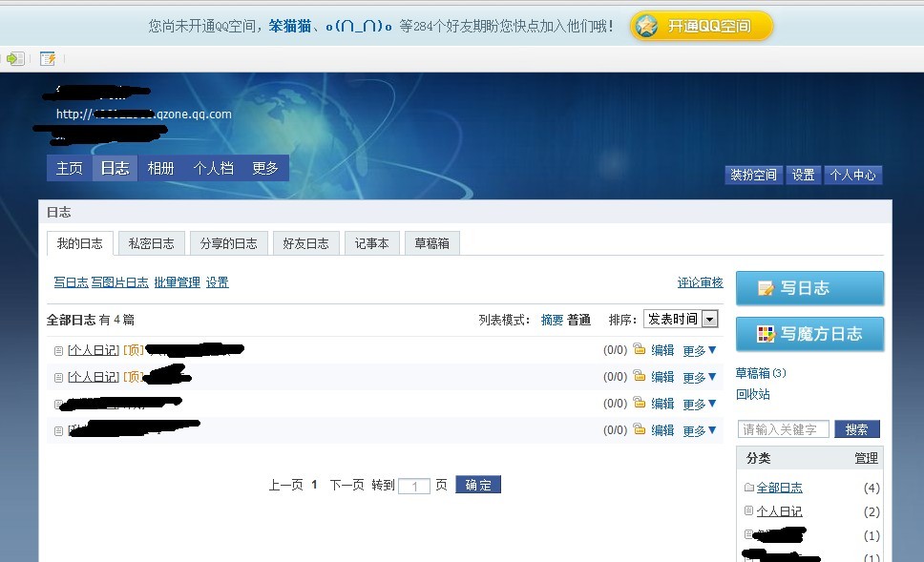Click document icon beside 个人日记 category
Viewport: 924px width, 562px height.
(x=749, y=510)
